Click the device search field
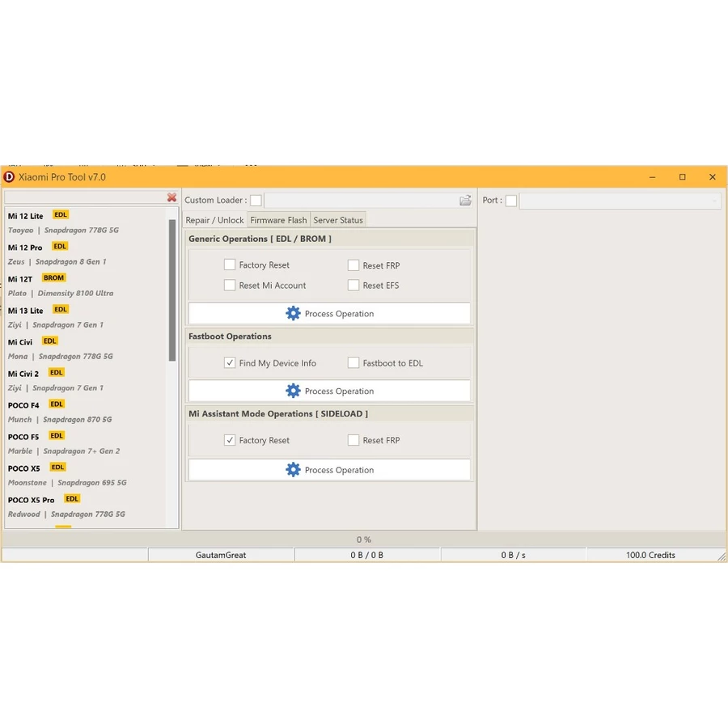728x728 pixels. coord(85,197)
